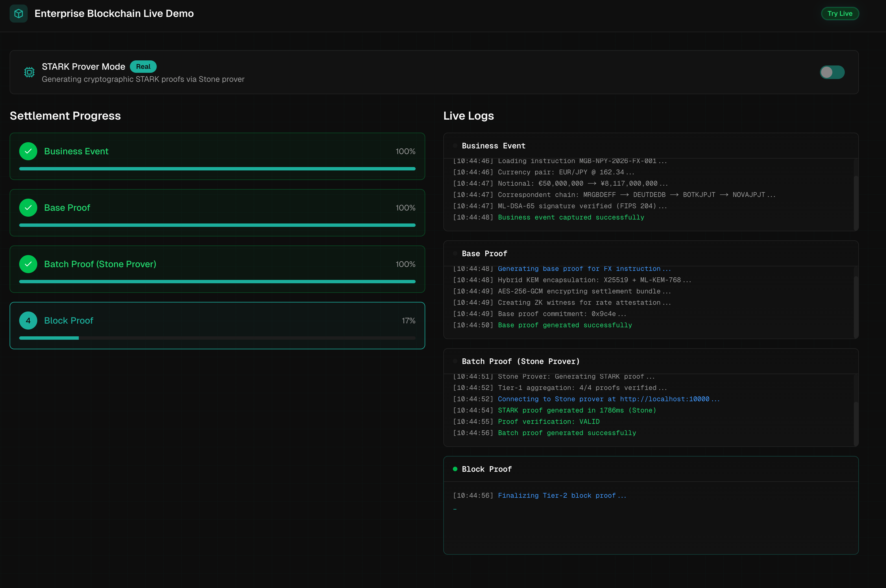
Task: Click the Batch Proof progress bar
Action: 217,282
